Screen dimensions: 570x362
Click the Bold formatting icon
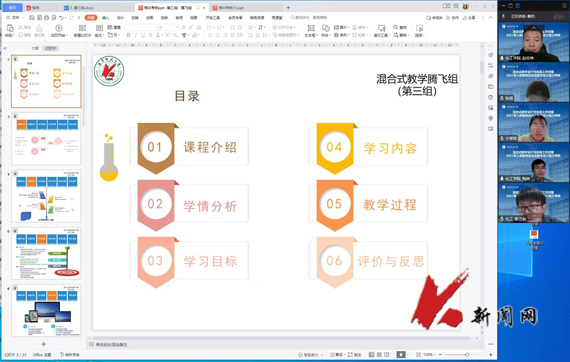click(x=128, y=35)
